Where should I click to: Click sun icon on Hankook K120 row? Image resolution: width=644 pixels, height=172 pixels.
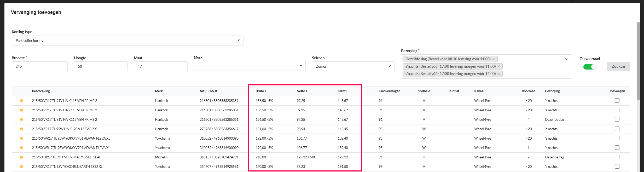pyautogui.click(x=21, y=129)
